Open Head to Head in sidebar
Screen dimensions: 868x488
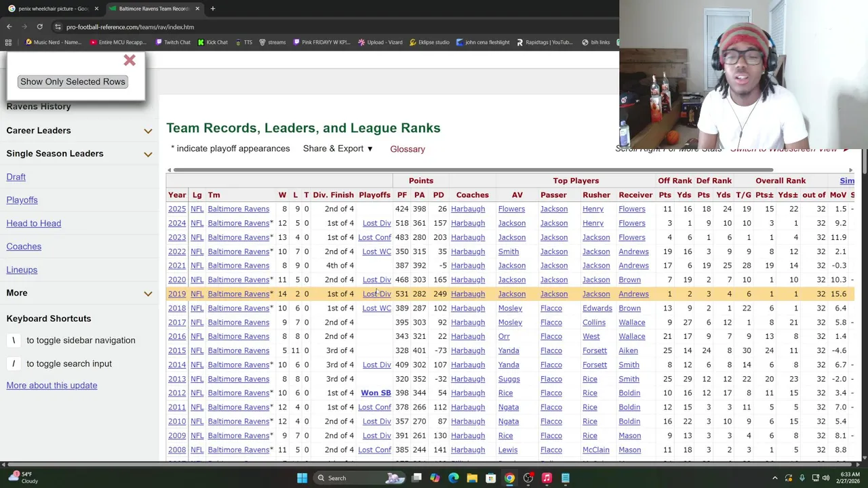(x=33, y=223)
